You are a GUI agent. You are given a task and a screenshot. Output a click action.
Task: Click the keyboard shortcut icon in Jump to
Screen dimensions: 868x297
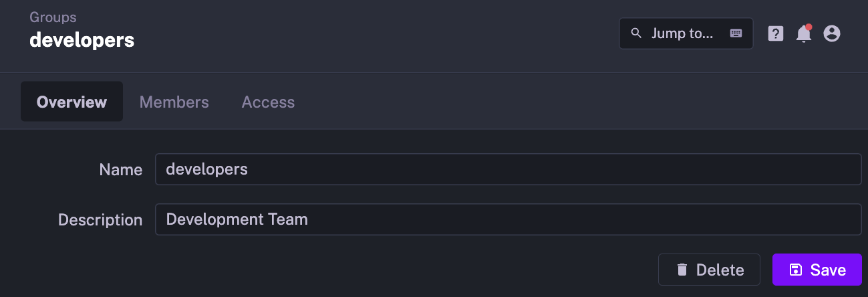736,33
